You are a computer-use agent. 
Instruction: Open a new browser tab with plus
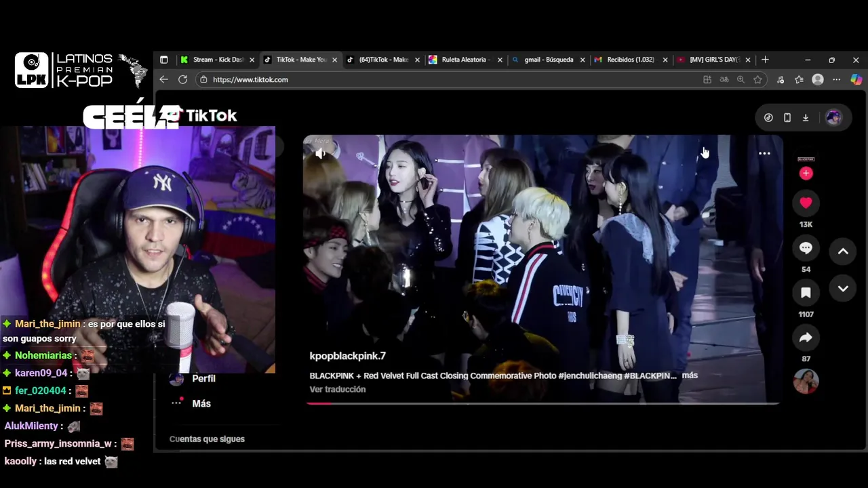[765, 60]
